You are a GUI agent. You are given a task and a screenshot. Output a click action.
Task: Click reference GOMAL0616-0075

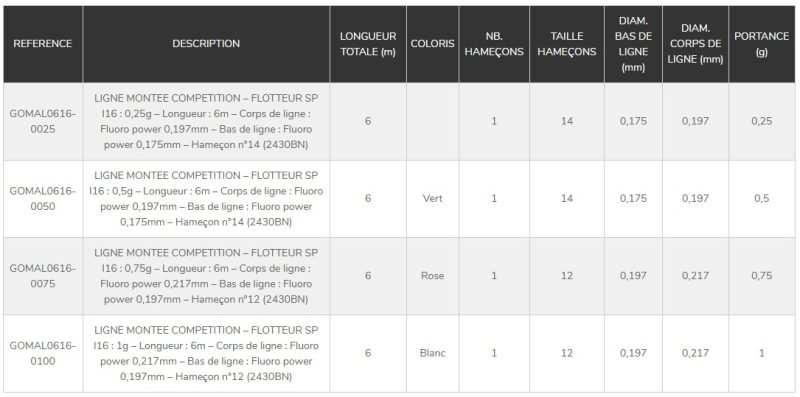tap(43, 276)
